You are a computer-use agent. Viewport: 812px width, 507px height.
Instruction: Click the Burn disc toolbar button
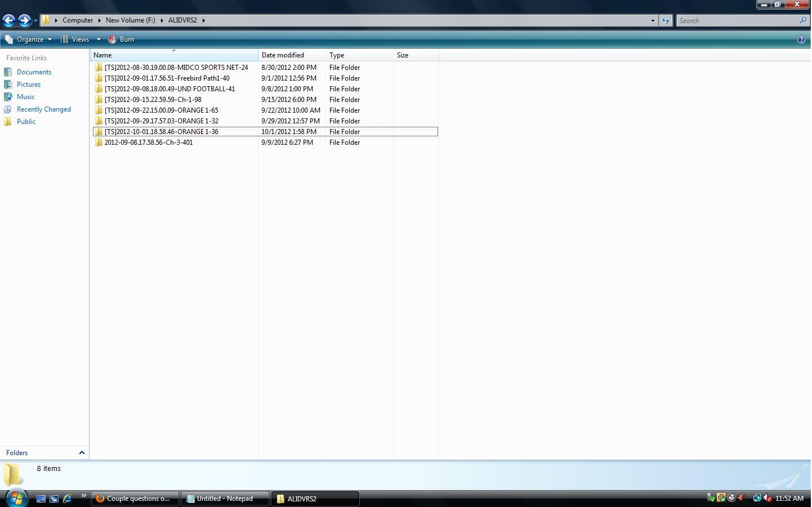(x=121, y=39)
